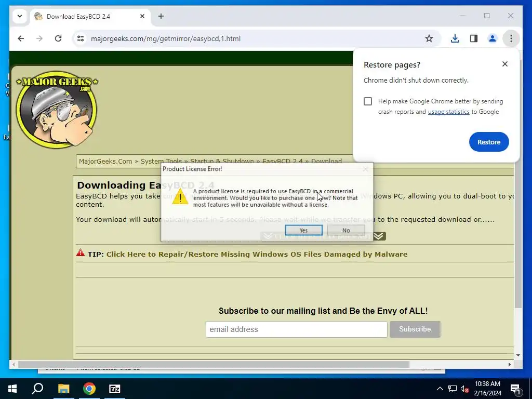Expand the tab search dropdown
This screenshot has height=399, width=532.
pyautogui.click(x=20, y=16)
